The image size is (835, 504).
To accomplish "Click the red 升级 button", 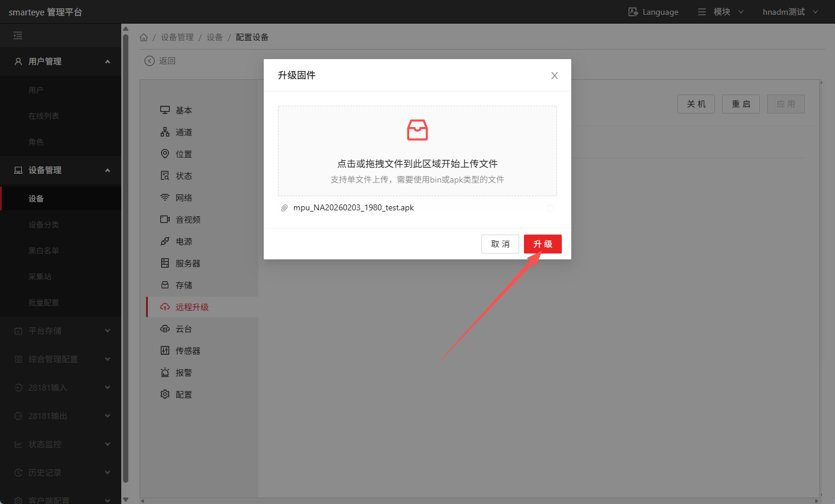I will tap(542, 244).
